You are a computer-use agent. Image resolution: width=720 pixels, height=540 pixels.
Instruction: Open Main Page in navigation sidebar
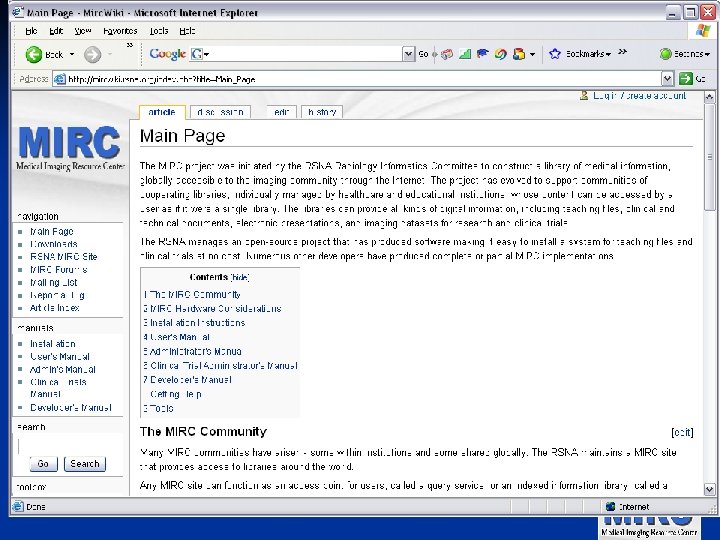[x=51, y=231]
